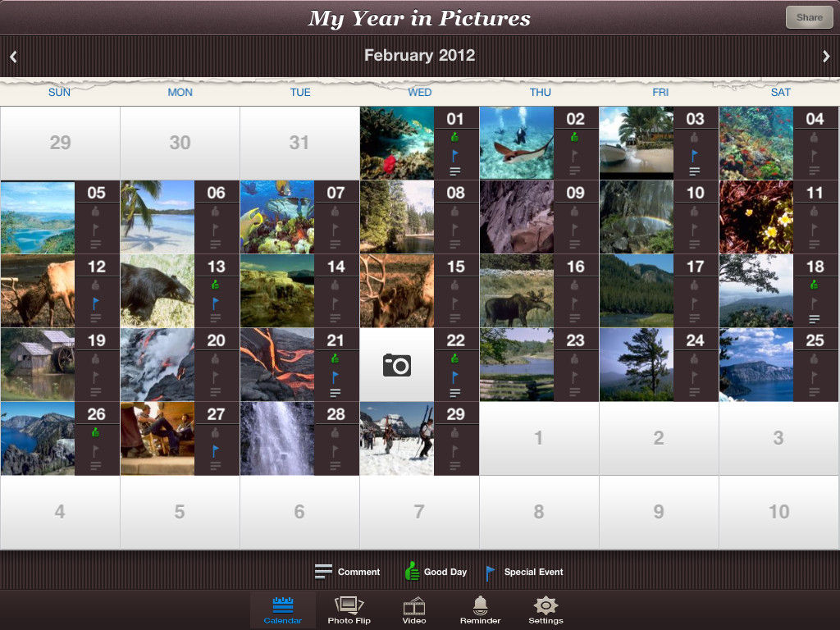Open the Settings tab
840x630 pixels.
pyautogui.click(x=546, y=610)
